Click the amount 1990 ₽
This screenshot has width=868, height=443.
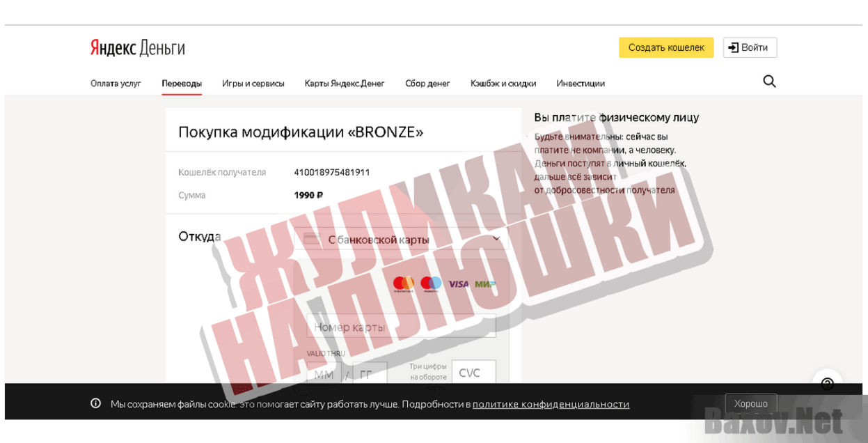308,195
